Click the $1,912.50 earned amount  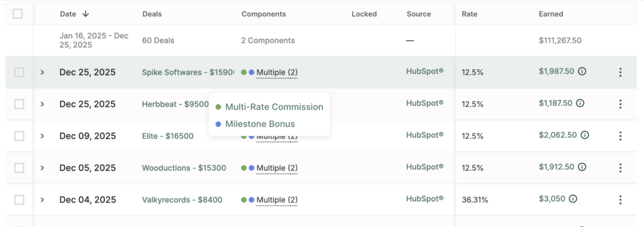pyautogui.click(x=557, y=167)
